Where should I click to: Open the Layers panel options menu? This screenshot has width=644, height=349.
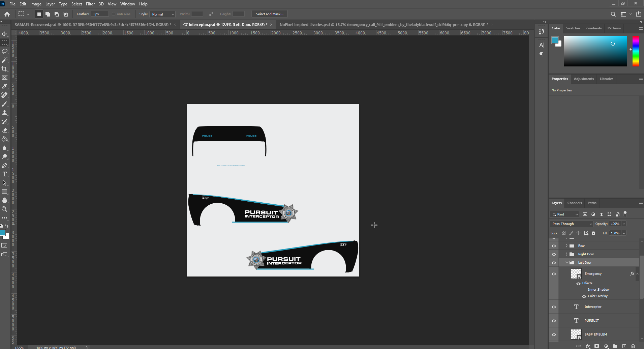point(641,203)
